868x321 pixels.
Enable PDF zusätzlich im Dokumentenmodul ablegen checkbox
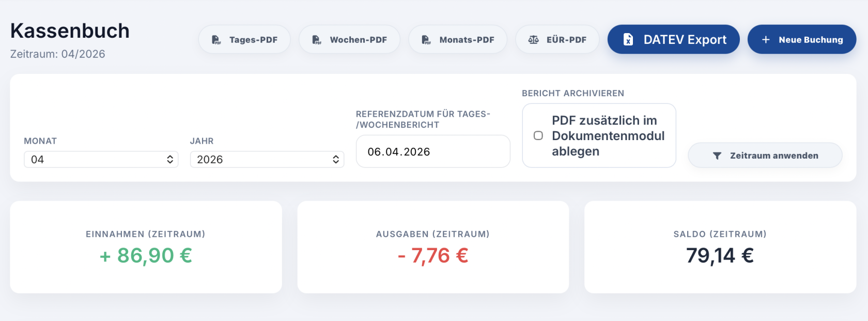pos(538,135)
